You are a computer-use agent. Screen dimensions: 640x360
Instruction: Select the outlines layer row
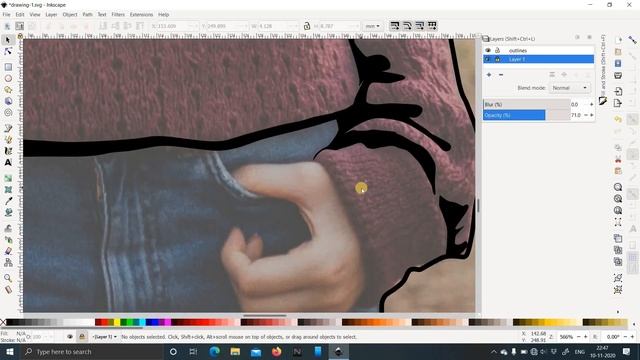(x=538, y=50)
